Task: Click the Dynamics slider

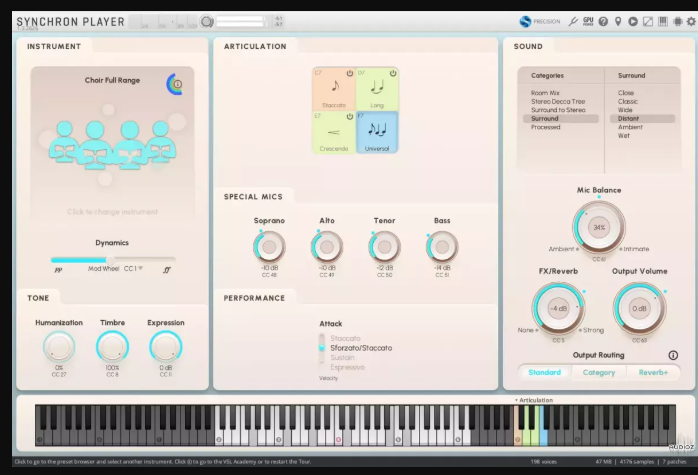Action: point(113,260)
